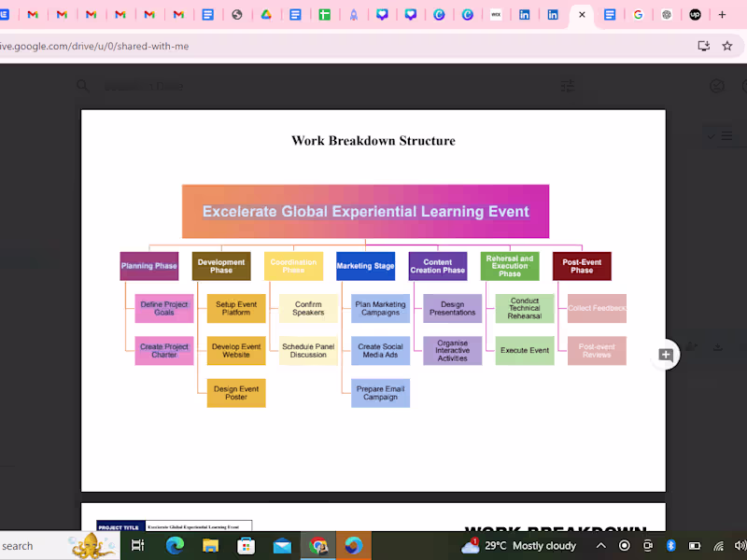Open the ChatGPT browser tab
The height and width of the screenshot is (560, 747).
(x=667, y=15)
